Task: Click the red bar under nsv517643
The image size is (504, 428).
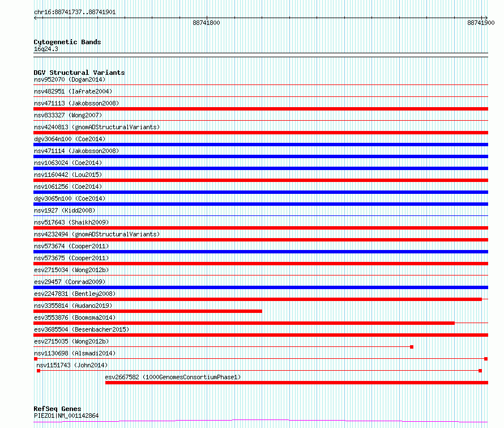Action: [260, 228]
